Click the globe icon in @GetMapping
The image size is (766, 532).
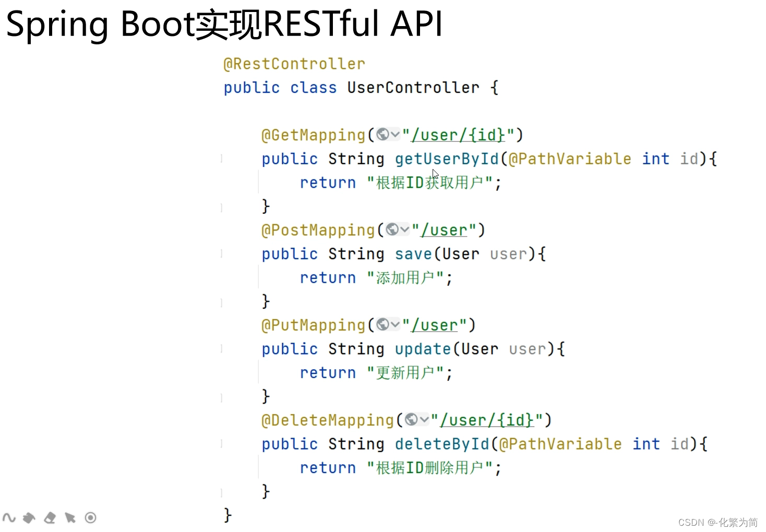click(x=383, y=135)
